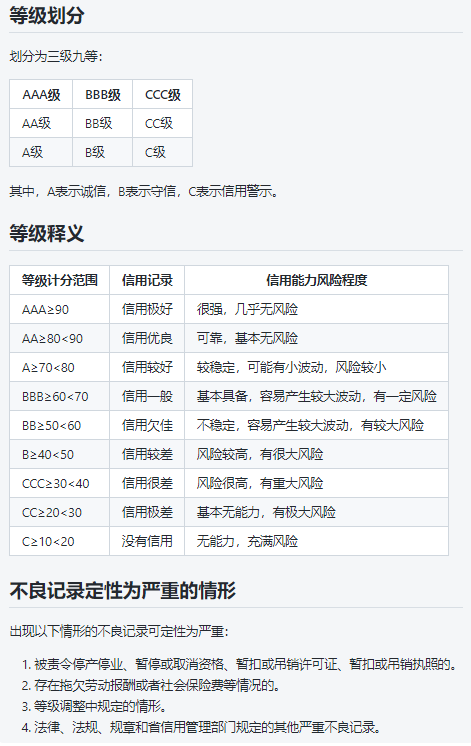Click the 信用一般 cell
This screenshot has width=471, height=746.
click(x=147, y=396)
